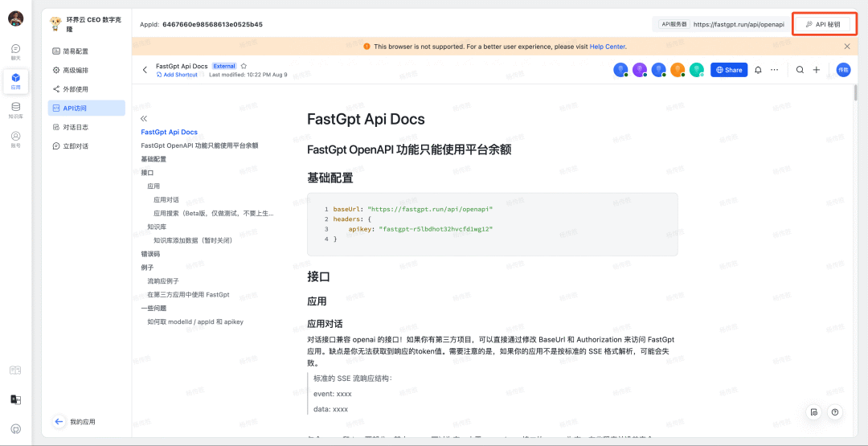The width and height of the screenshot is (868, 446).
Task: Jump to 一些问题 in the outline
Action: [154, 309]
